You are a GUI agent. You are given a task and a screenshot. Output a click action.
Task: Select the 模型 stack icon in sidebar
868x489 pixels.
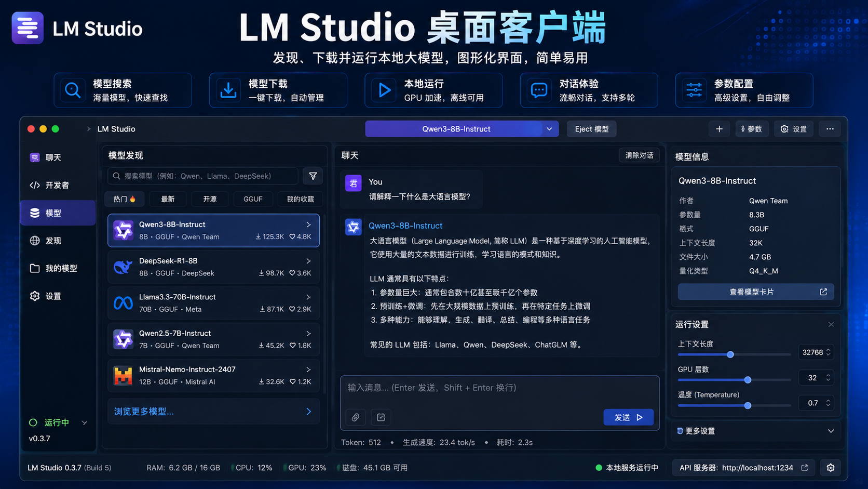point(35,213)
